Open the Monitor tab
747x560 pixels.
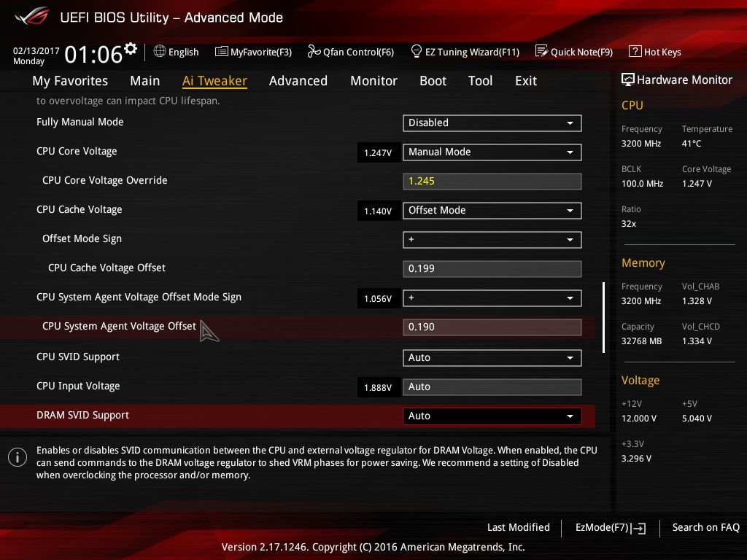tap(373, 81)
